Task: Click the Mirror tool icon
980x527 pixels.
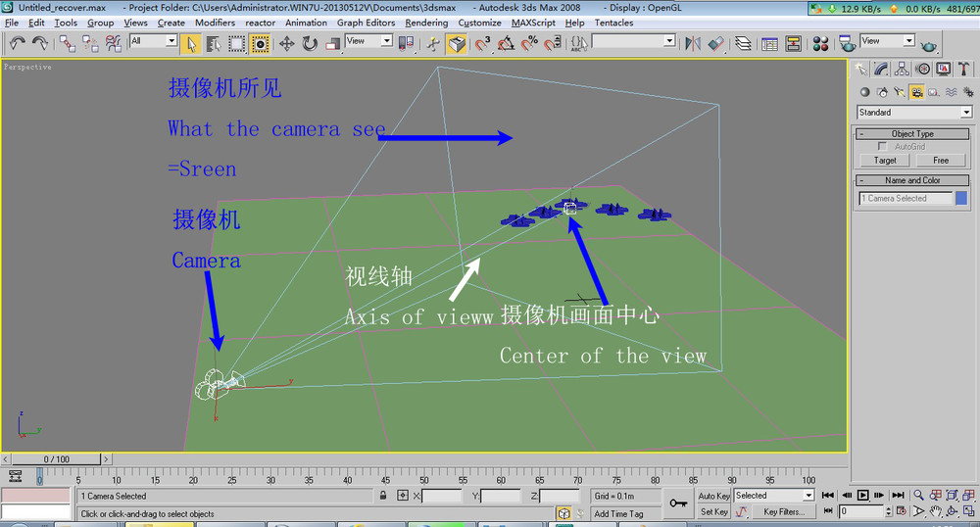Action: click(x=693, y=44)
